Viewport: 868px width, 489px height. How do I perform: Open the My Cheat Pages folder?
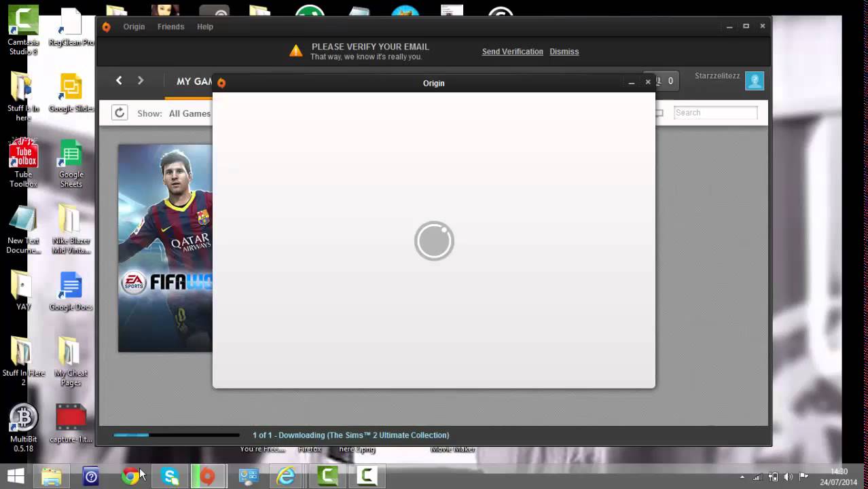[x=71, y=361]
